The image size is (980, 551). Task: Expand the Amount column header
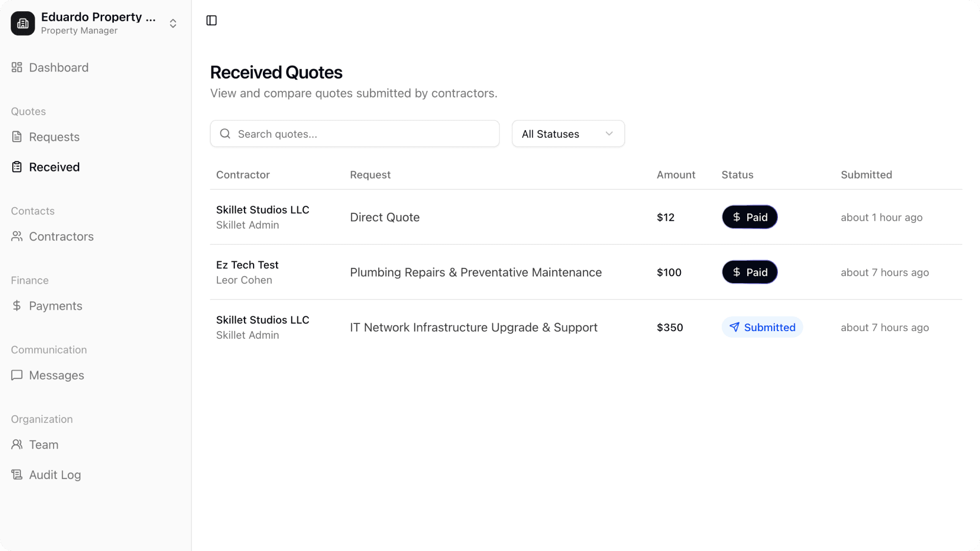(675, 174)
